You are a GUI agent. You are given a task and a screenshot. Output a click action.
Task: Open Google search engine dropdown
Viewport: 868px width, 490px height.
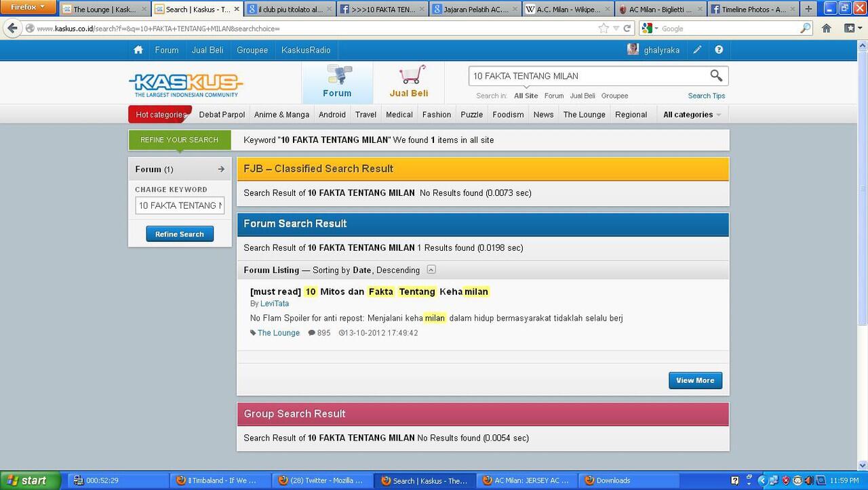[650, 28]
